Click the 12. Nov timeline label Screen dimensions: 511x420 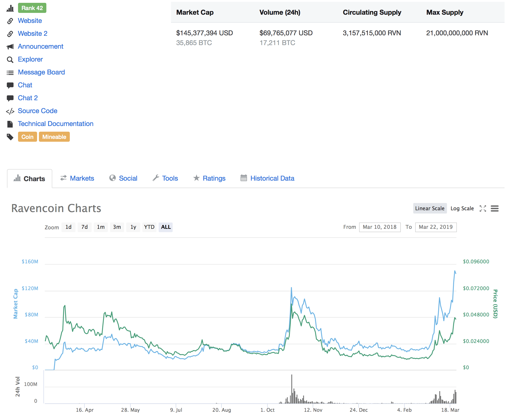tap(313, 410)
